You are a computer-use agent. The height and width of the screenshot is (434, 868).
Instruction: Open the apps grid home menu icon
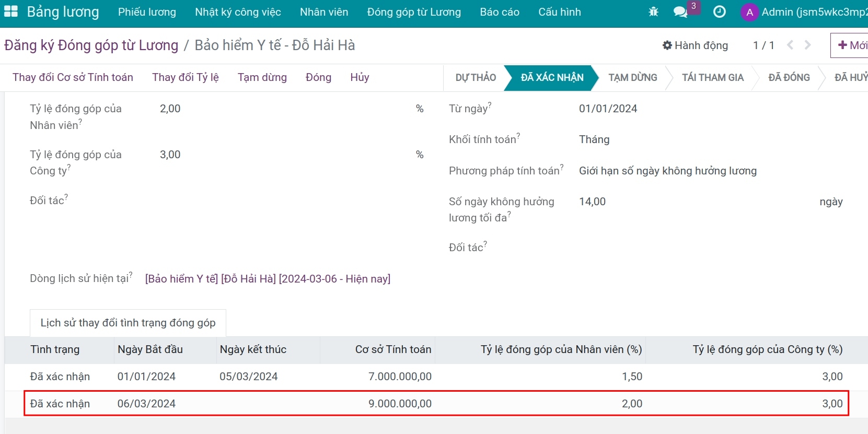click(x=11, y=11)
